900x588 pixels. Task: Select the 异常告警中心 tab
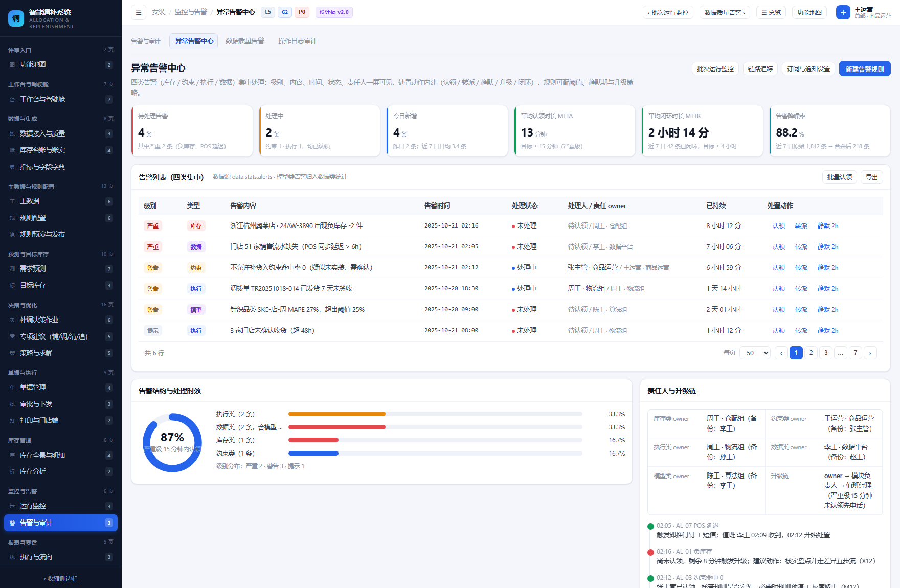pyautogui.click(x=194, y=41)
